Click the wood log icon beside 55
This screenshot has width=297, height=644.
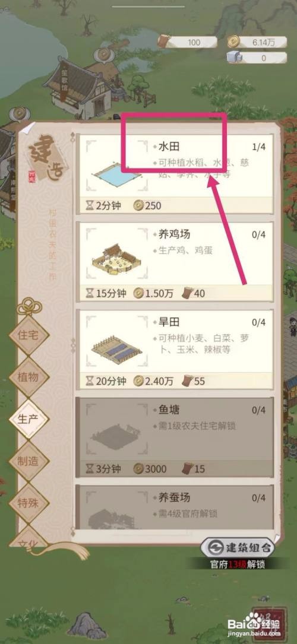click(x=187, y=381)
